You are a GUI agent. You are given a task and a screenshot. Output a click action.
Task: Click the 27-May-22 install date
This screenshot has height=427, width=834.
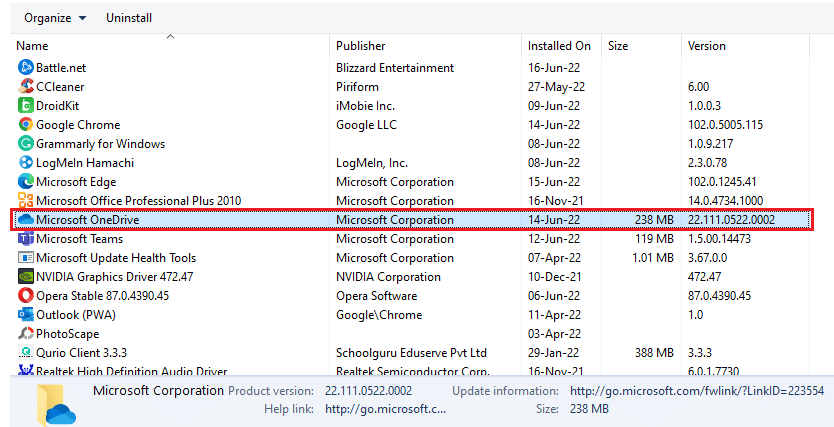554,87
